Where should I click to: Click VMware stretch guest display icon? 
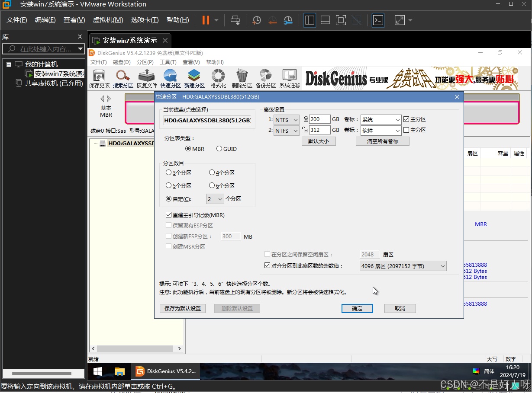[400, 20]
